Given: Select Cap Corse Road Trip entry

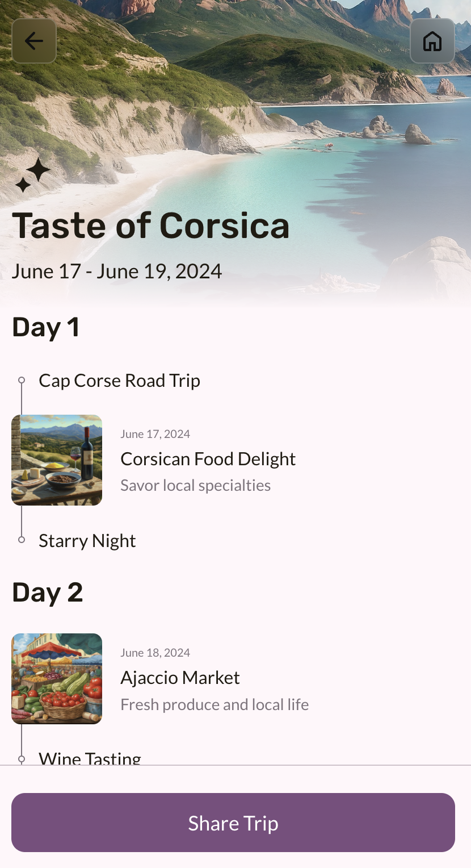Looking at the screenshot, I should point(119,381).
